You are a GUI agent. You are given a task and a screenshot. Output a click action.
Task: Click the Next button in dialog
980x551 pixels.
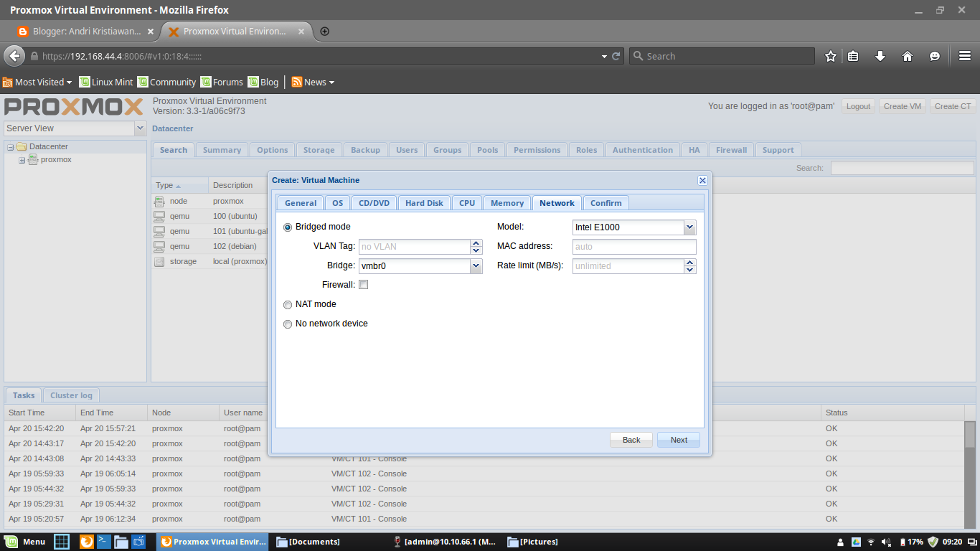[679, 440]
